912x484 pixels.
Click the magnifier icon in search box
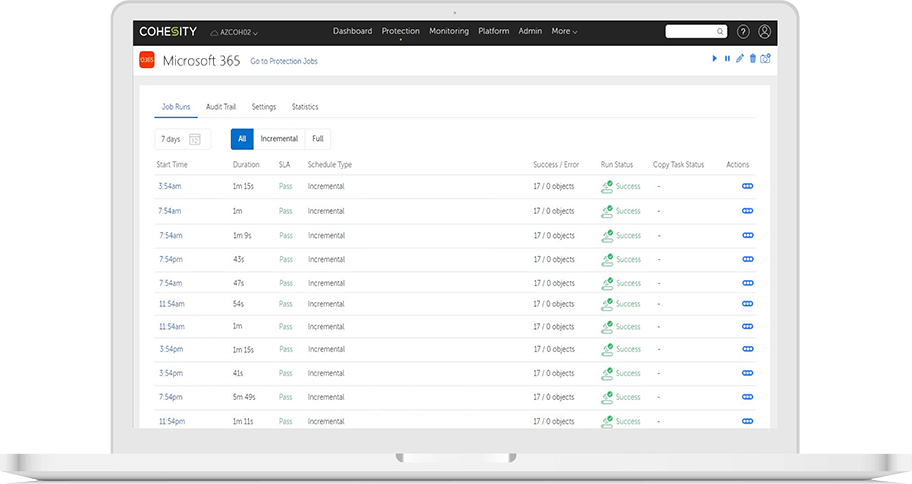720,31
